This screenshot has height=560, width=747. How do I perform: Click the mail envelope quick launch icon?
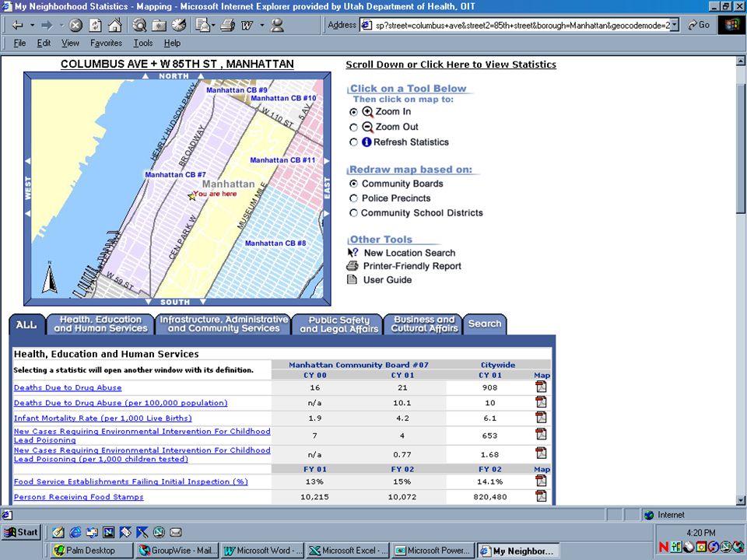click(176, 532)
